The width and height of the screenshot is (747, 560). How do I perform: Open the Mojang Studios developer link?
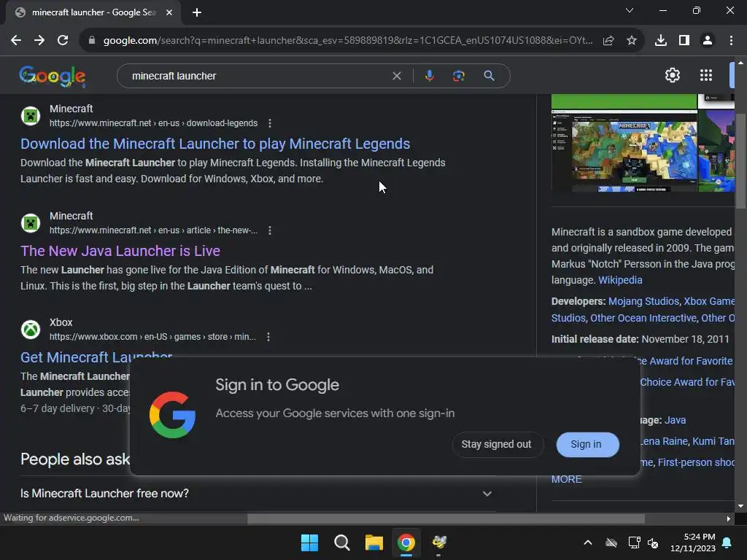click(643, 301)
